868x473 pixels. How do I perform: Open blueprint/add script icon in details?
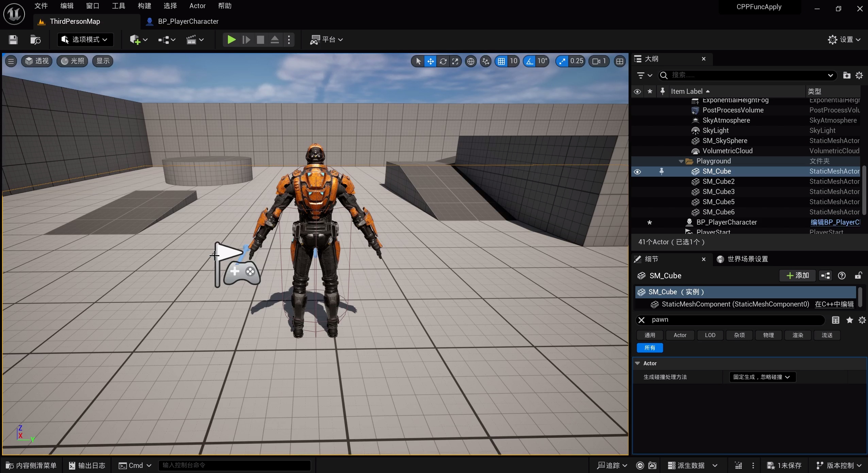825,276
